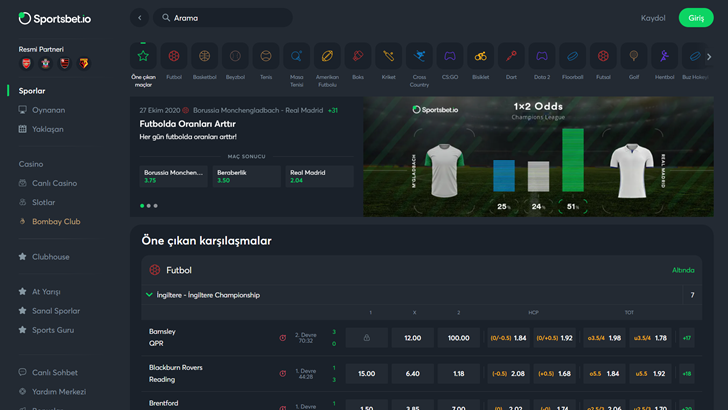Select the Beyzbol sport icon
This screenshot has height=410, width=728.
click(x=235, y=56)
